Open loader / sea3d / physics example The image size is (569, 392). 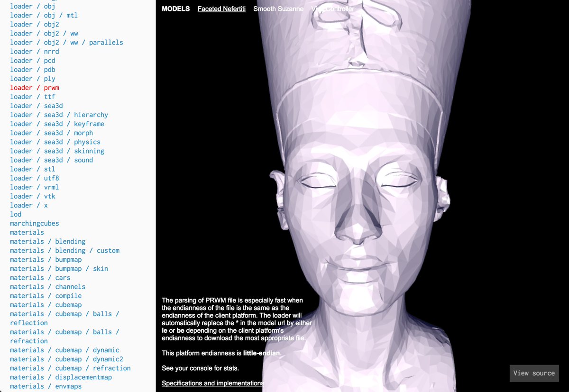click(x=55, y=142)
